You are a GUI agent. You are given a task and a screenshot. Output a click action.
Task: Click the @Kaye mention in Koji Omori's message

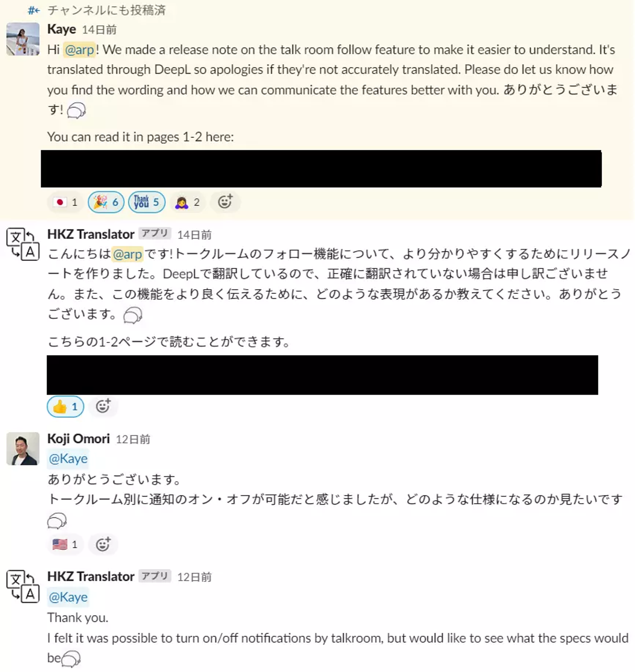pyautogui.click(x=68, y=459)
